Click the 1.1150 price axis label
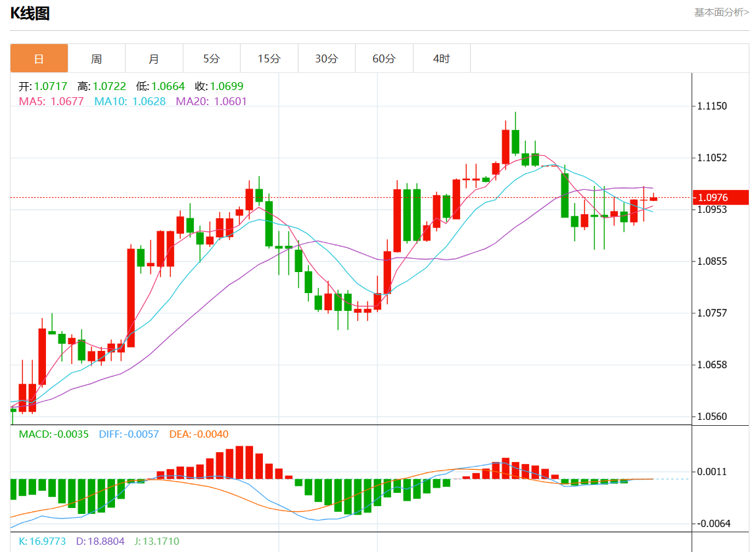Screen dimensions: 756x552 [712, 106]
